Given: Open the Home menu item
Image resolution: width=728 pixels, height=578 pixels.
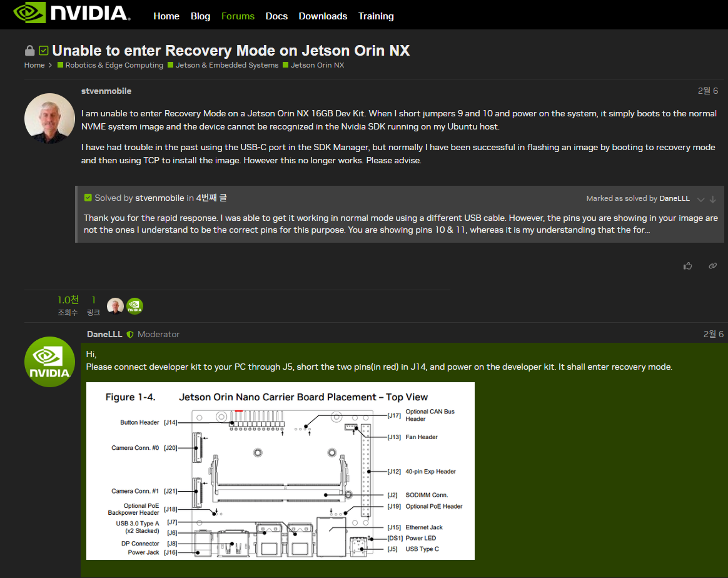Looking at the screenshot, I should pyautogui.click(x=166, y=16).
